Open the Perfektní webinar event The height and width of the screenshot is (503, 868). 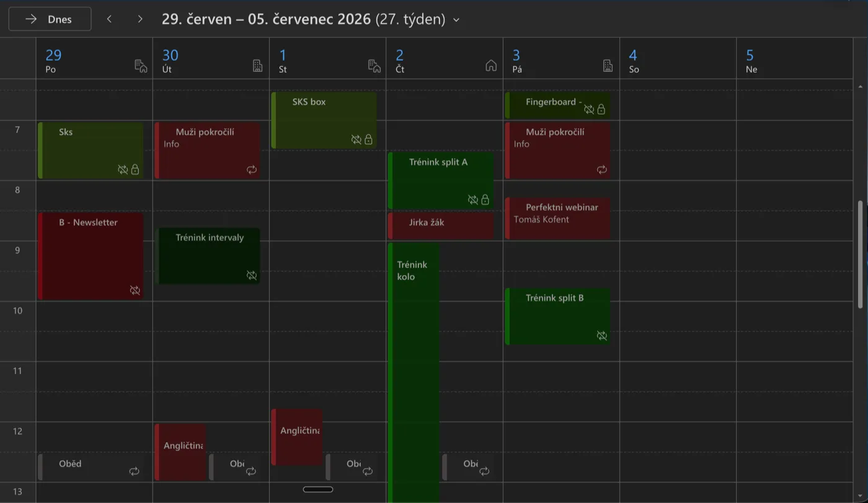(x=558, y=218)
